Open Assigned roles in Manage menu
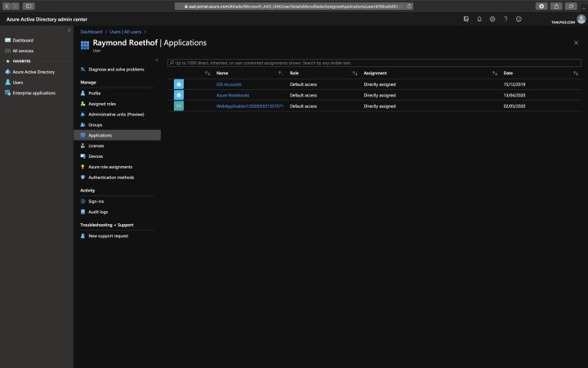This screenshot has width=588, height=368. point(102,104)
